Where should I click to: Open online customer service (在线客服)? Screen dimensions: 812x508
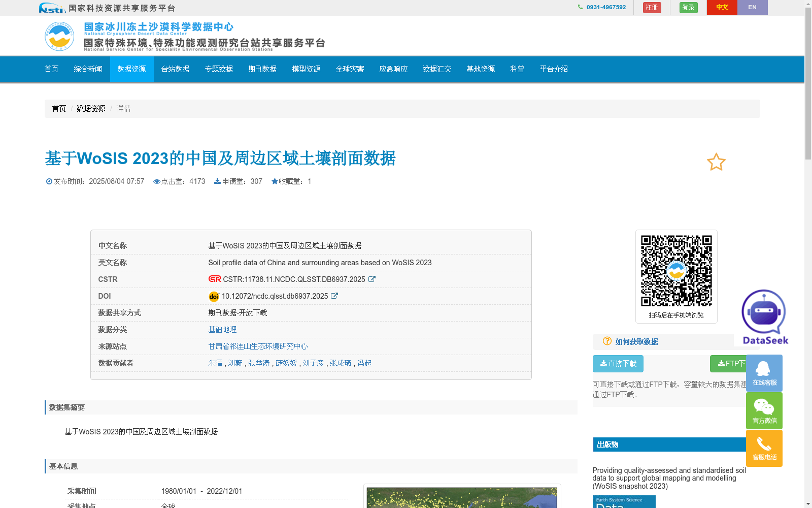[764, 373]
